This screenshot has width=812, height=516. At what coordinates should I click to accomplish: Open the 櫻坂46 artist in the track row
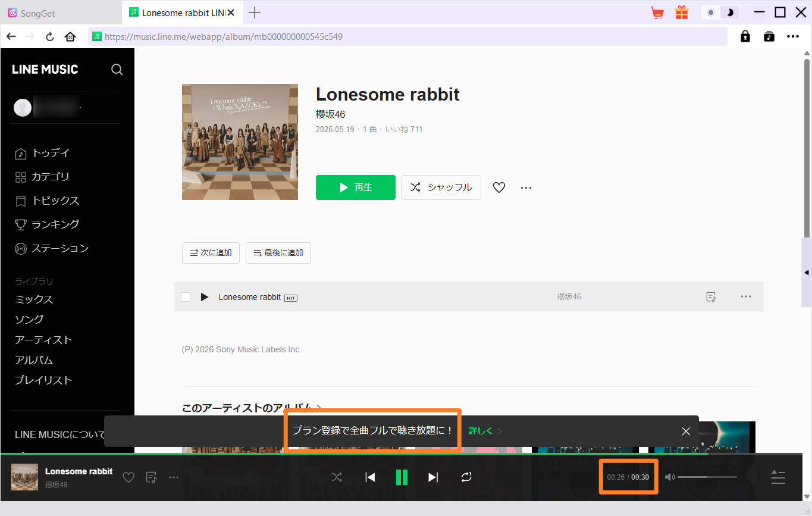pyautogui.click(x=569, y=297)
